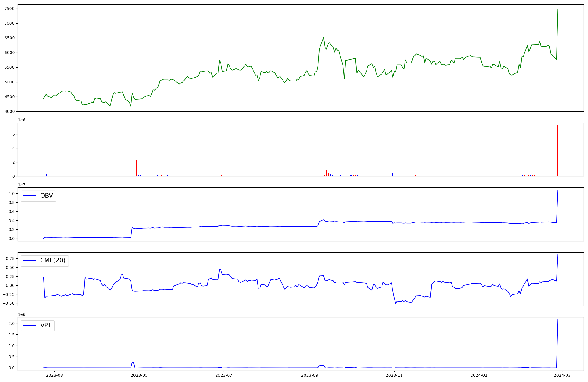Click the blue volume bar near 2023-11
The height and width of the screenshot is (382, 588).
392,175
